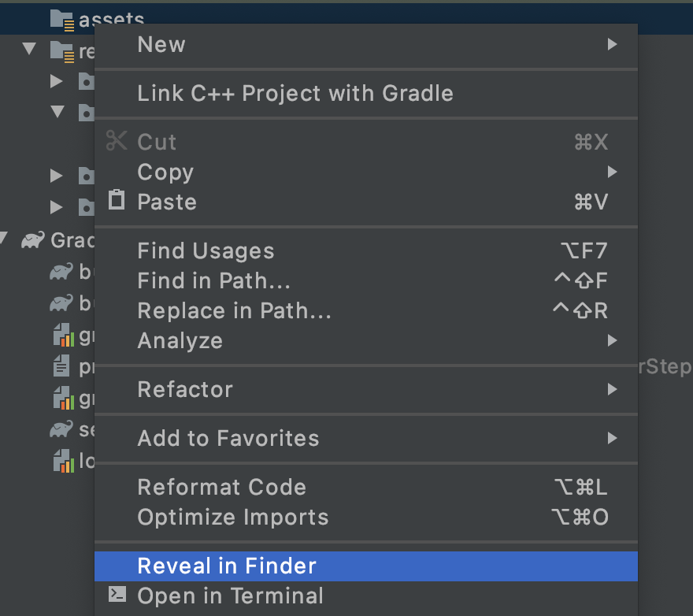
Task: Select the proguard rules file icon
Action: pyautogui.click(x=61, y=366)
